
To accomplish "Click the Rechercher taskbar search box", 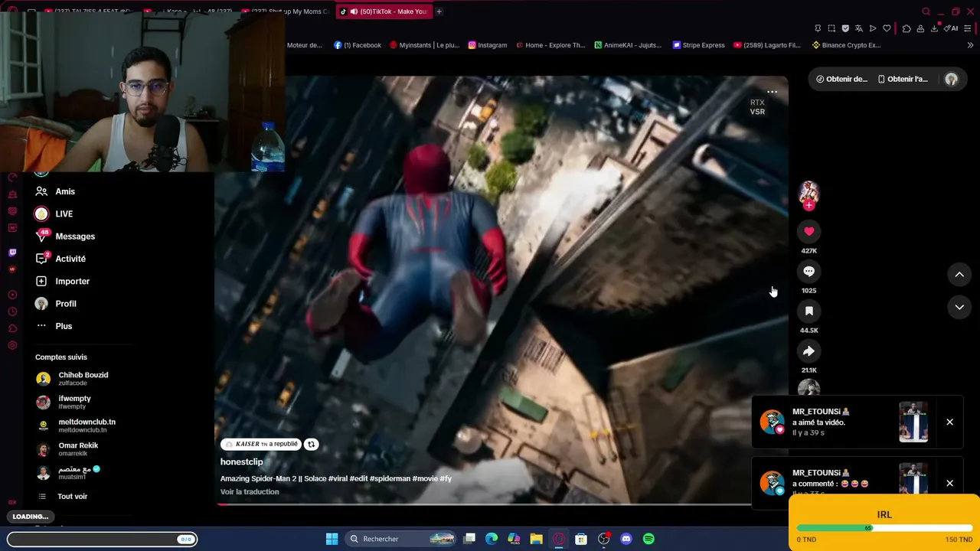I will tap(402, 539).
